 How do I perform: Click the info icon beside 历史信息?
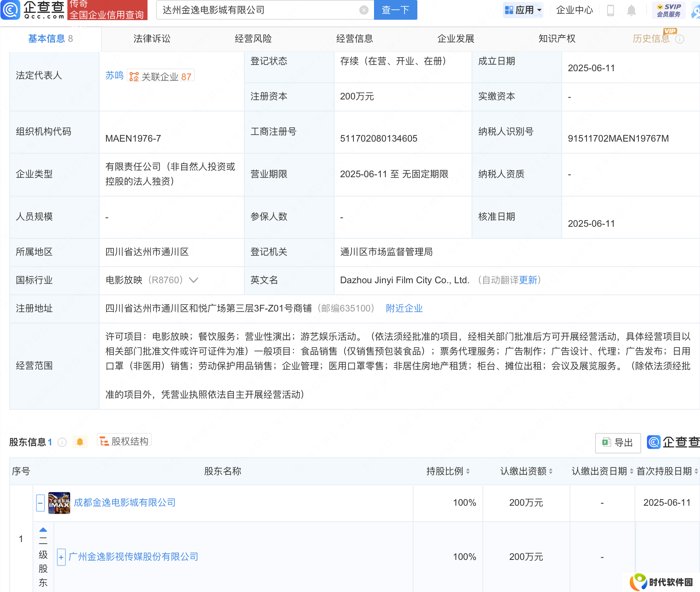tap(679, 39)
